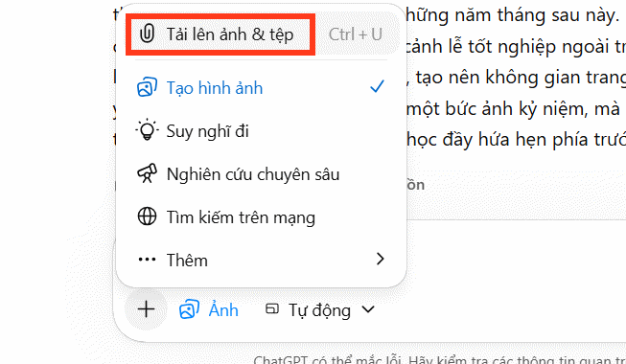626x364 pixels.
Task: Select 'Suy nghĩ đi' menu item
Action: [262, 131]
